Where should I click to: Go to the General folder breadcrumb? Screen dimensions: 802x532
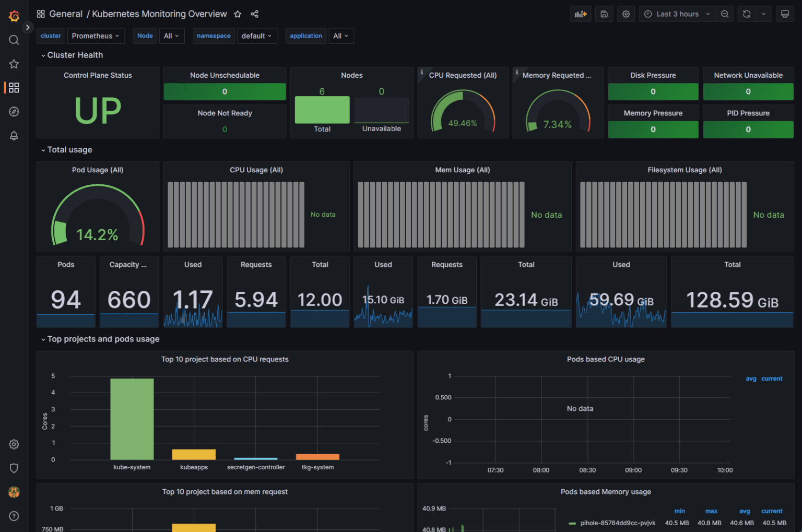66,14
